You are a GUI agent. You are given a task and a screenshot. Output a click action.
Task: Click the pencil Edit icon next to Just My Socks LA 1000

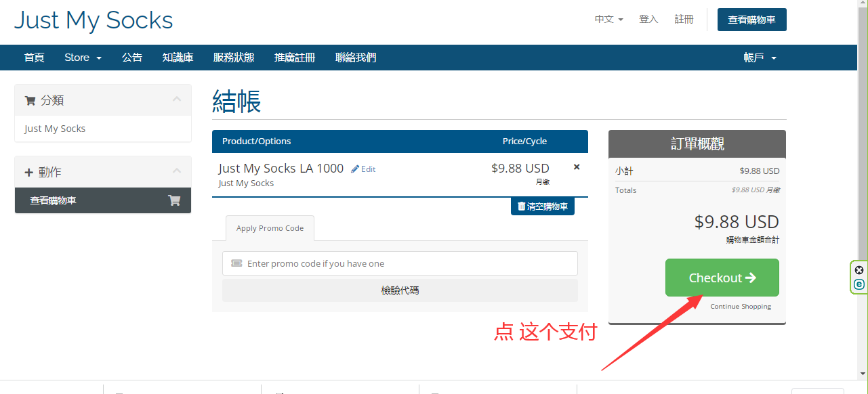pos(356,169)
